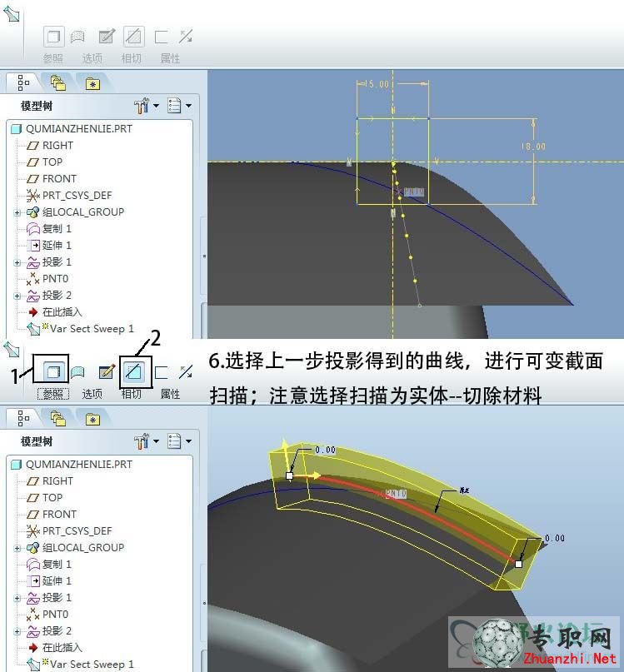This screenshot has width=624, height=672.
Task: Select PNT0 point in lower model tree
Action: [47, 615]
